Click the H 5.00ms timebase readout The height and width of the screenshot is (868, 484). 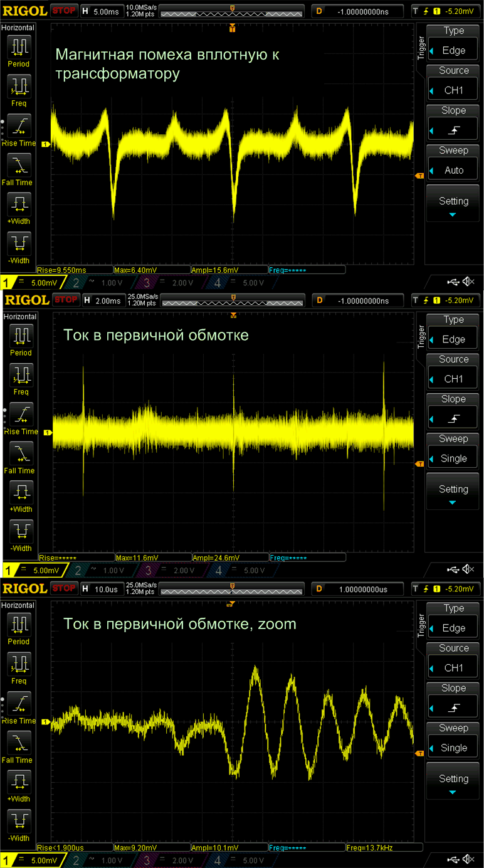102,11
